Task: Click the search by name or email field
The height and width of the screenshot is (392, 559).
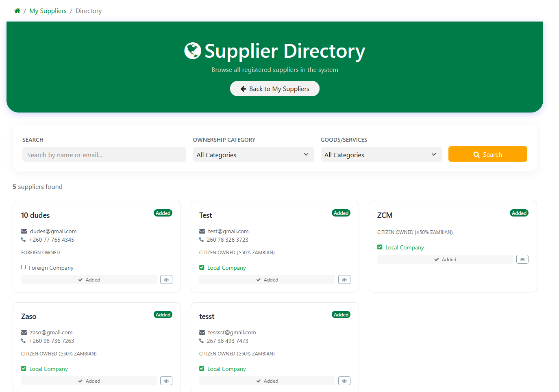Action: click(x=104, y=154)
